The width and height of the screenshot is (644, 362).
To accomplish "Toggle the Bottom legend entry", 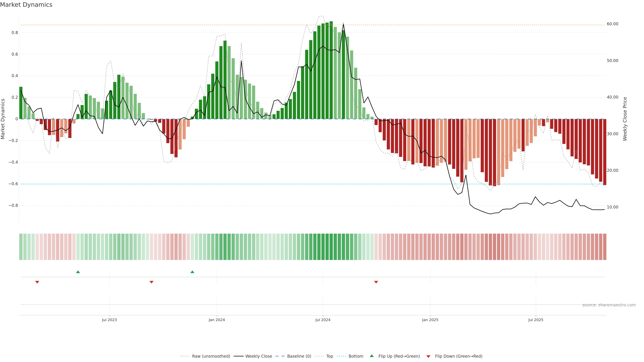I will tap(356, 356).
